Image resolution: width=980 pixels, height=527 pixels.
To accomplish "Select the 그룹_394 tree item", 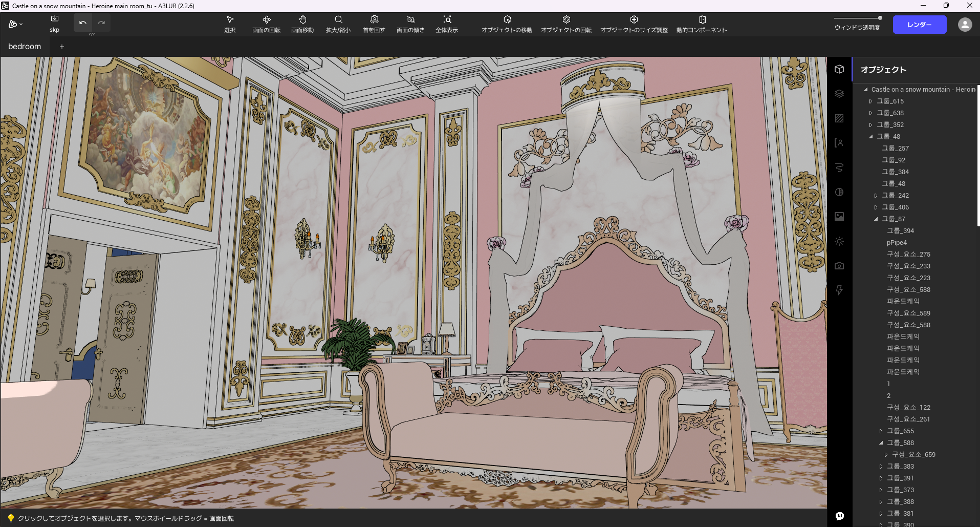I will tap(901, 231).
